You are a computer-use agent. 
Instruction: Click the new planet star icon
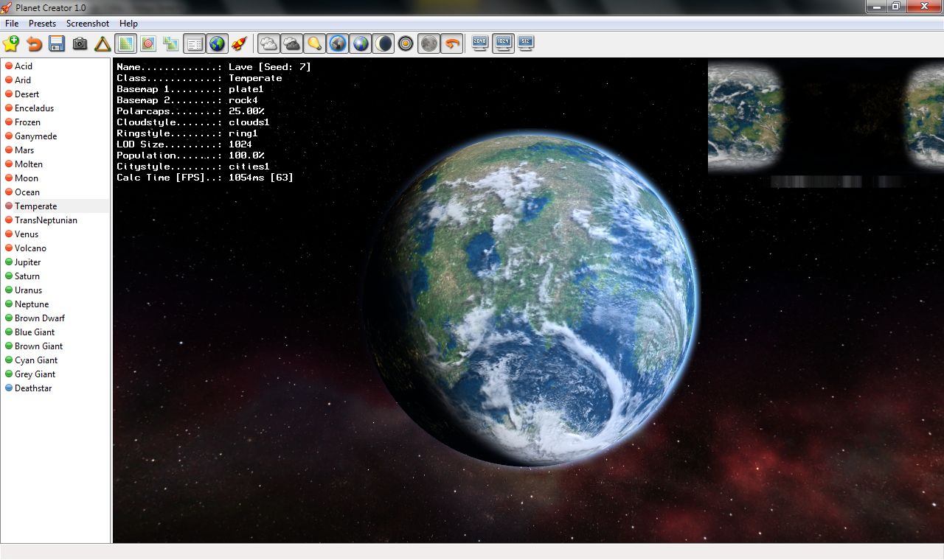point(11,44)
